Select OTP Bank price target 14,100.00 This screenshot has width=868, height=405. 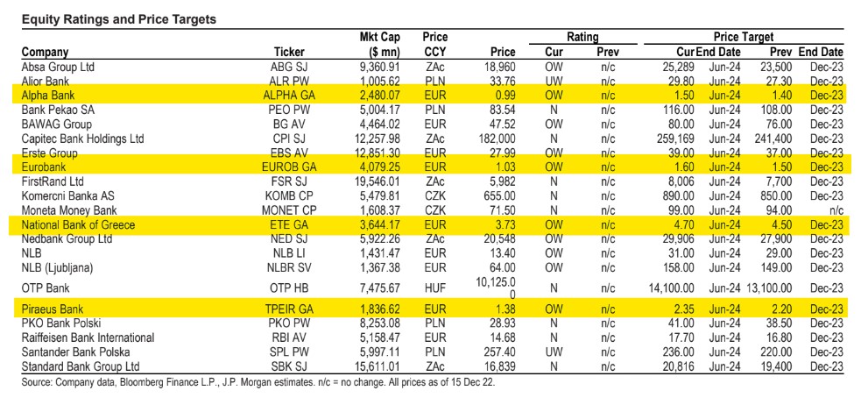pos(672,288)
